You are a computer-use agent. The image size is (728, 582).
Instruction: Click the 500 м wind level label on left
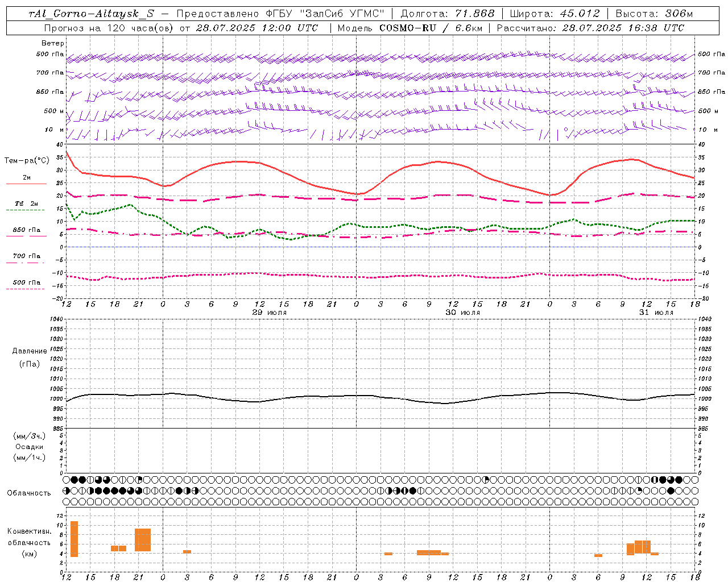tap(54, 111)
